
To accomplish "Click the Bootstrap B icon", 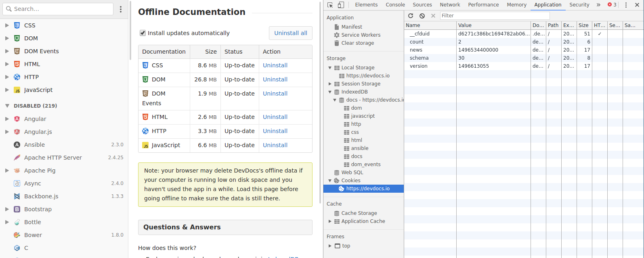I will [17, 209].
